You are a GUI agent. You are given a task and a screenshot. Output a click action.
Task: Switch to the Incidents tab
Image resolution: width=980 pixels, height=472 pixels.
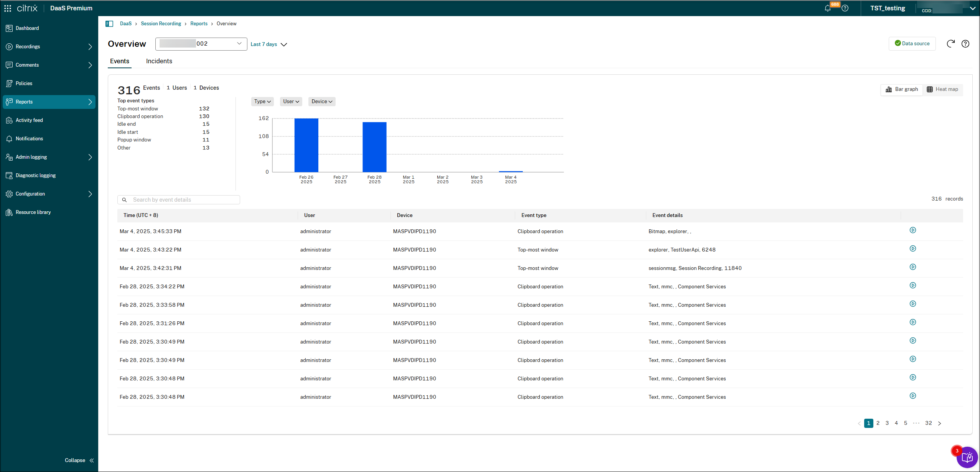[159, 61]
